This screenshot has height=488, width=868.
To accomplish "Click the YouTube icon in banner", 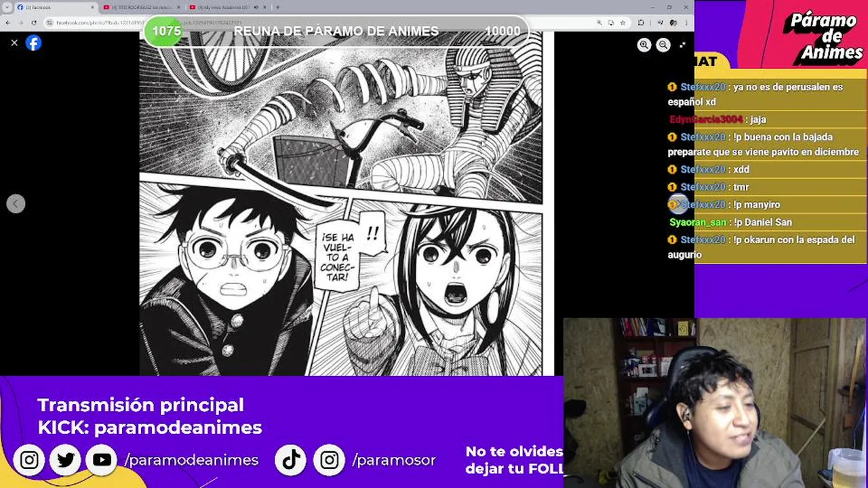I will (102, 460).
